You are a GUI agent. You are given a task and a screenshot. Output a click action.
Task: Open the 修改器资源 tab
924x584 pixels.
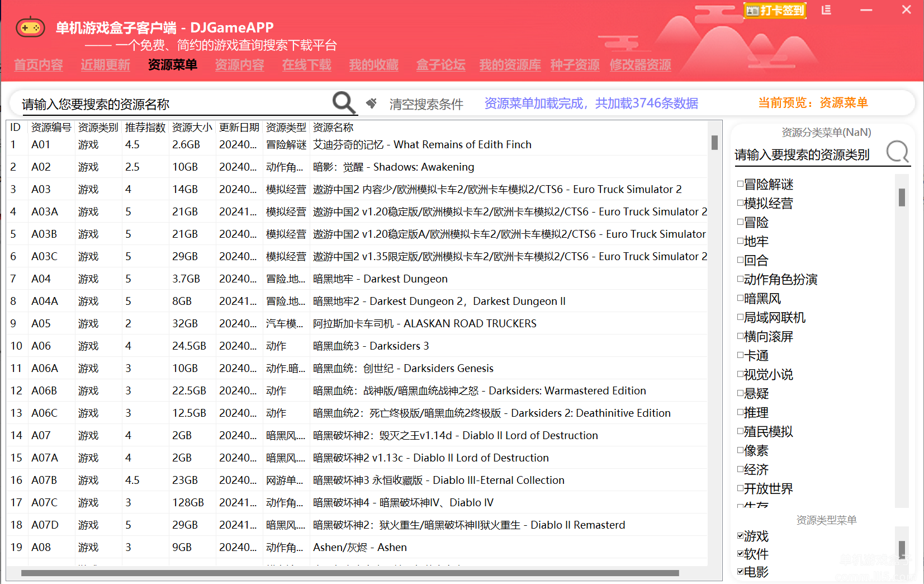(x=641, y=65)
